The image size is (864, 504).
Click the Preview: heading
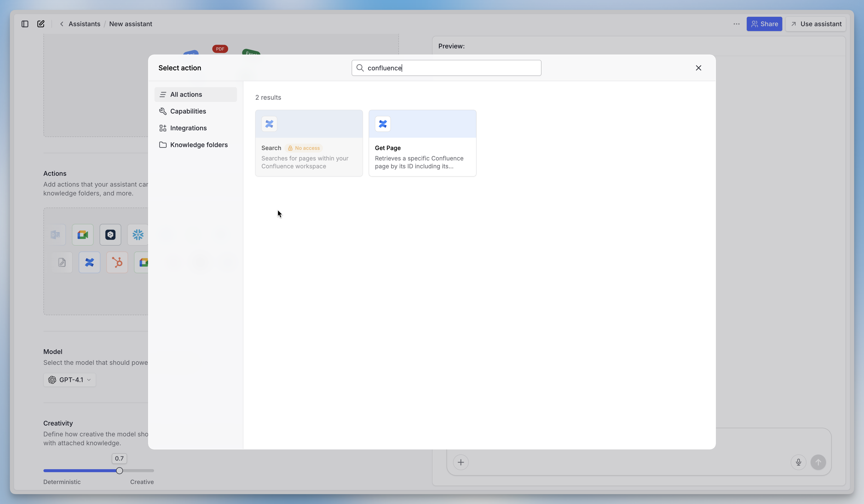click(452, 46)
